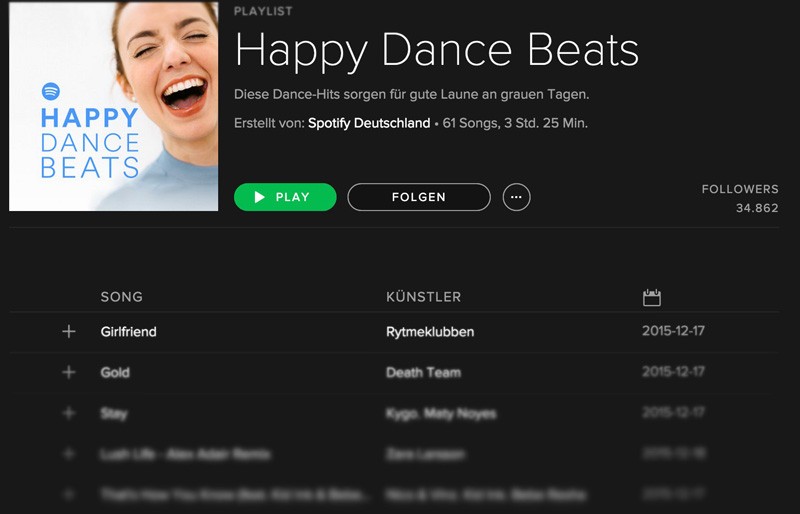The image size is (800, 514).
Task: Sort tracks by the Künstler column header
Action: click(x=423, y=297)
